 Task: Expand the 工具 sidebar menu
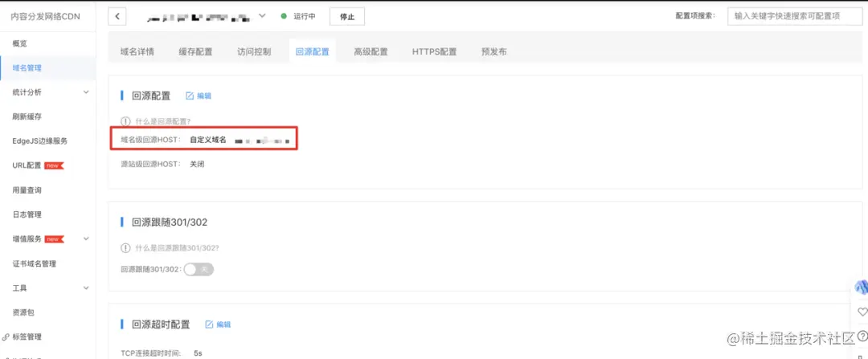coord(86,288)
